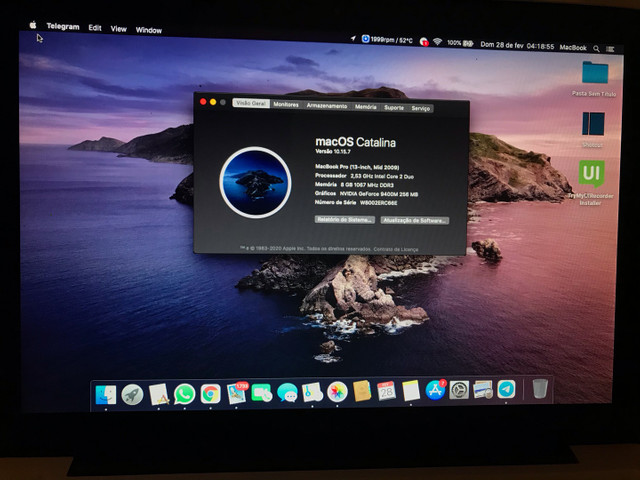Open App Store with badge in Dock
640x480 pixels.
(x=436, y=390)
